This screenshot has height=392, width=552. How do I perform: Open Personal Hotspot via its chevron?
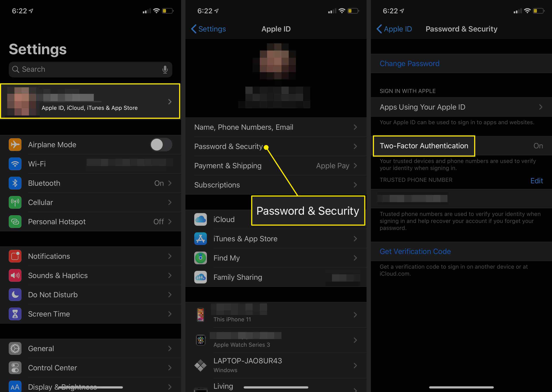[x=170, y=222]
